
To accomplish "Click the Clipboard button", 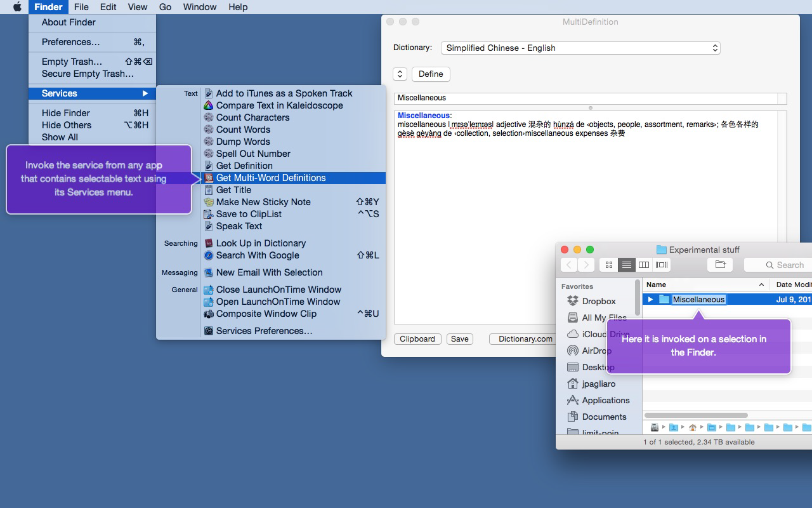I will [417, 339].
